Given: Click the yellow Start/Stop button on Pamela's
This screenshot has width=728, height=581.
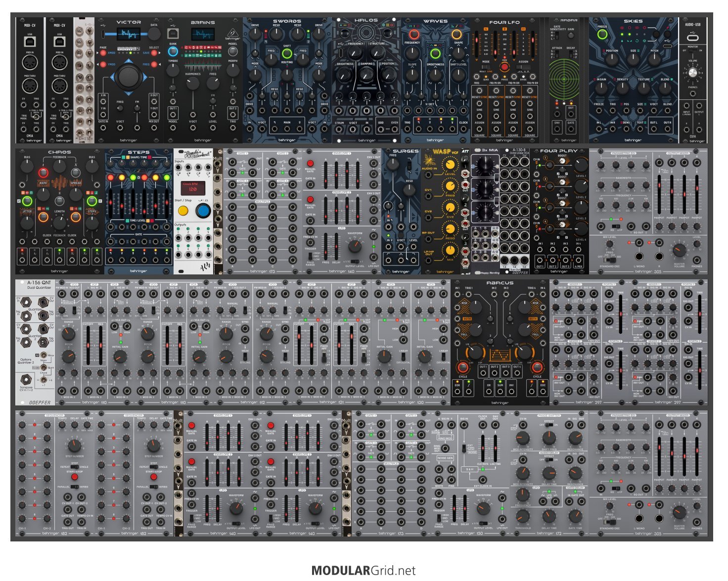Looking at the screenshot, I should point(183,211).
